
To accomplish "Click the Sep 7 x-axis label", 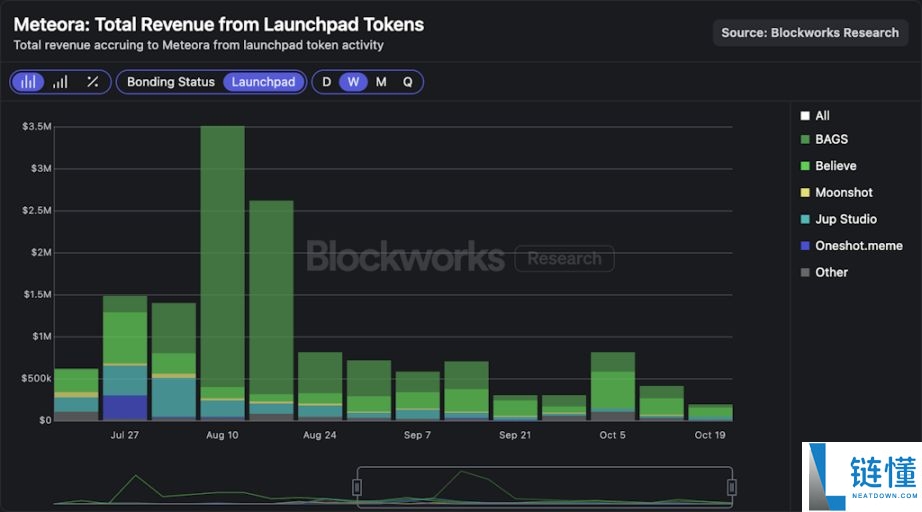I will tap(417, 435).
